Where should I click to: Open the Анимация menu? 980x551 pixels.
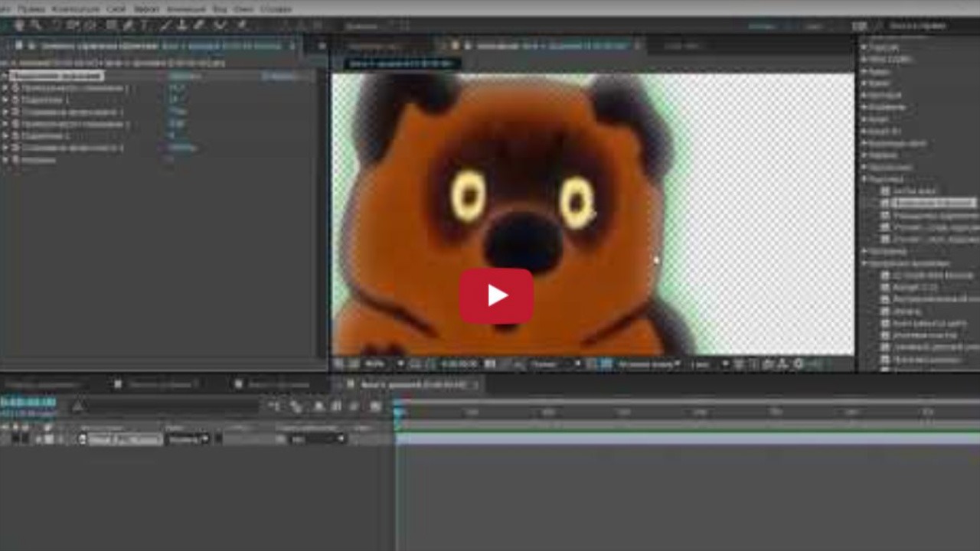point(186,8)
